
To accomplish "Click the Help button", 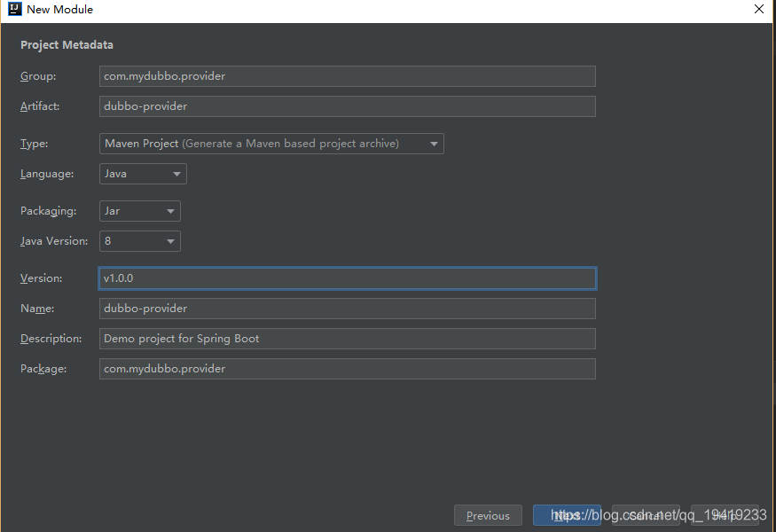I will pos(725,515).
